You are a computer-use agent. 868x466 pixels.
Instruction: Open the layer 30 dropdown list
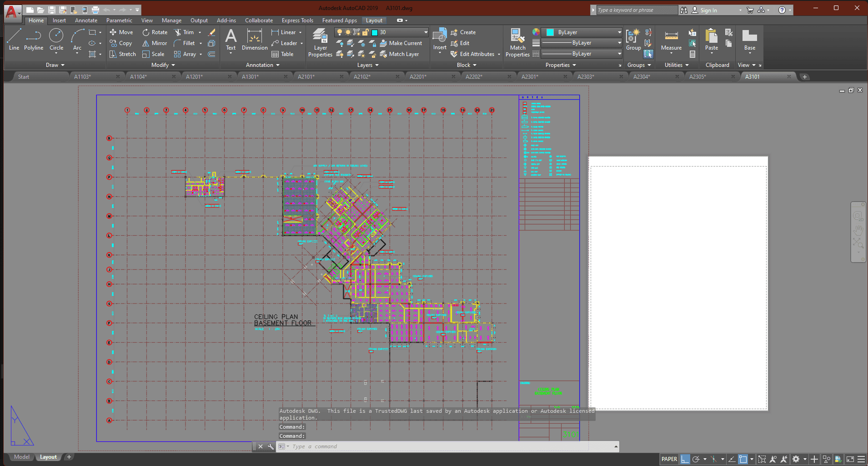tap(426, 32)
